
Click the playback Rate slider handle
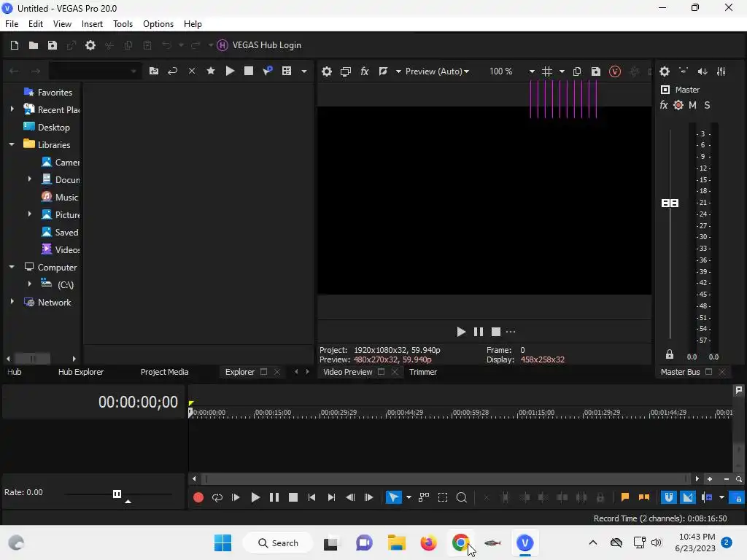point(117,494)
